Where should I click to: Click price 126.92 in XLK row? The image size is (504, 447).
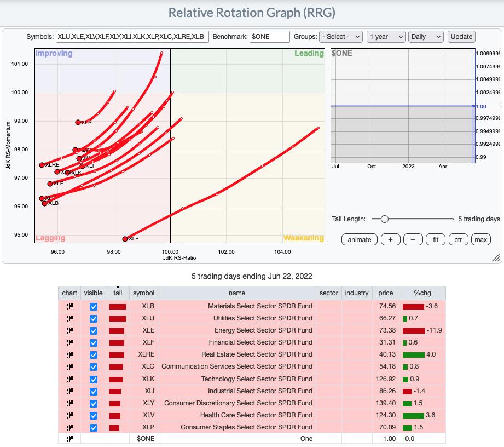click(x=386, y=379)
